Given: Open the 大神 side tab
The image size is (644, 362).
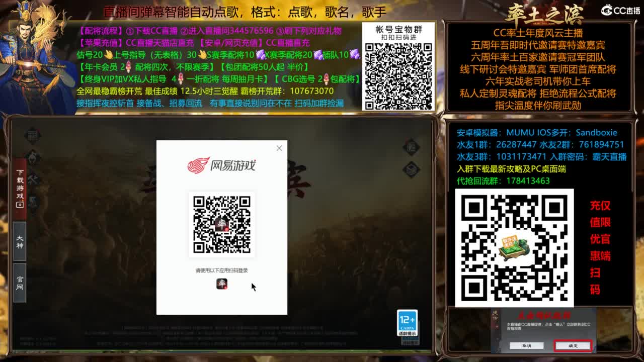Looking at the screenshot, I should tap(20, 242).
